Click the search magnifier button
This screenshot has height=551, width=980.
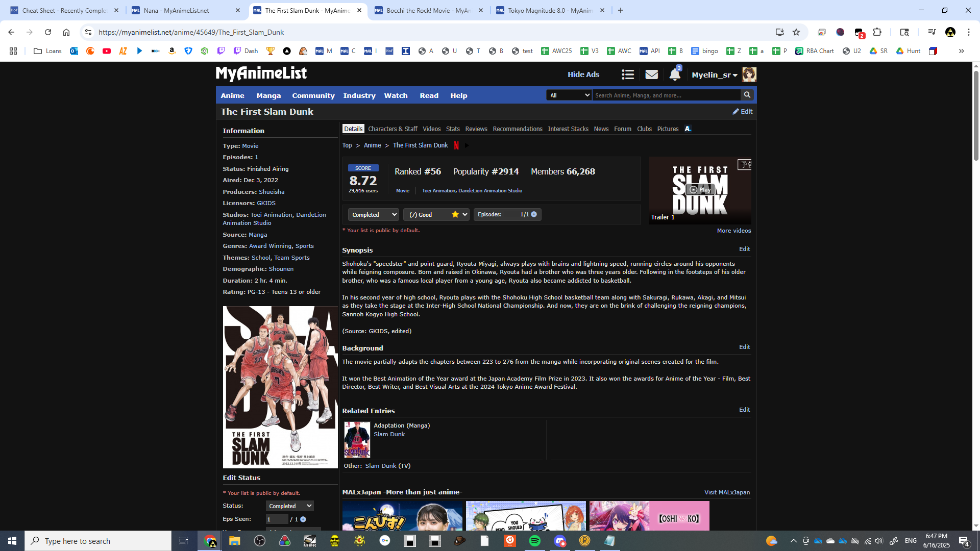(x=747, y=95)
